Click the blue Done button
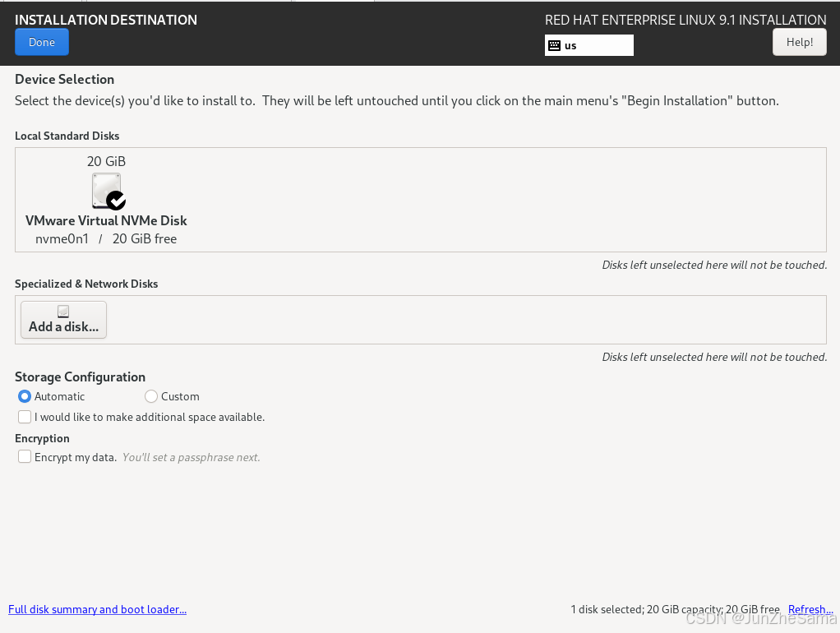This screenshot has width=840, height=633. (x=42, y=43)
